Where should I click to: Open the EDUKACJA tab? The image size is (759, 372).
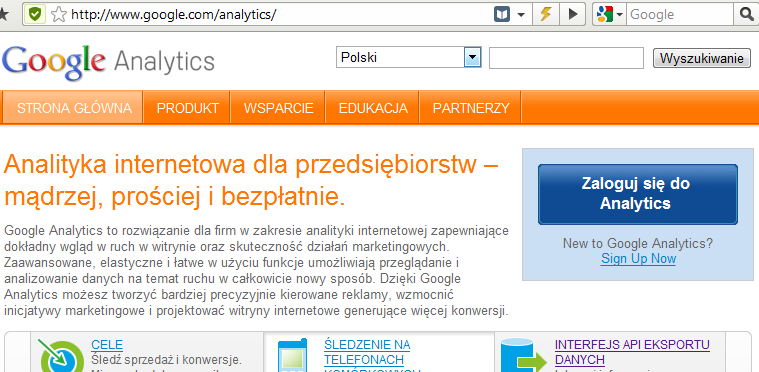coord(373,107)
